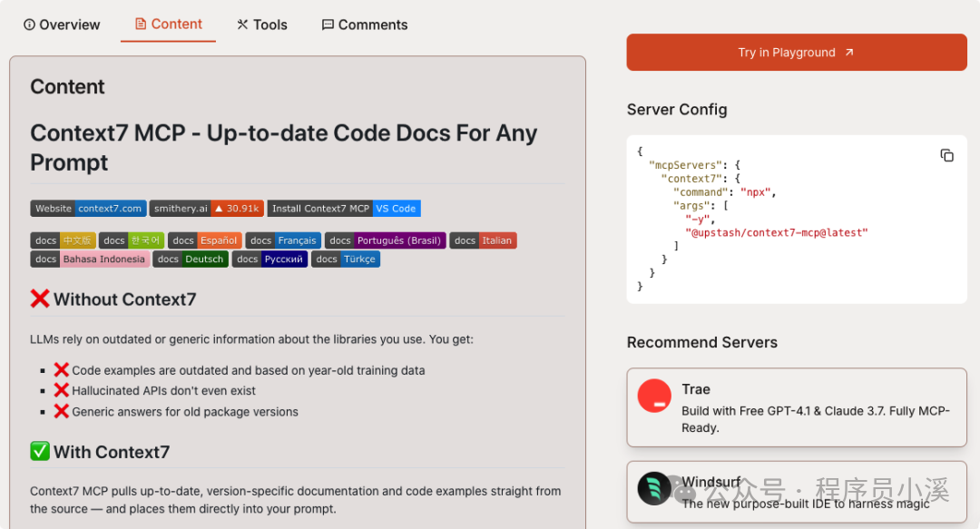Screen dimensions: 980x529
Task: Open the Português (Brasil) docs badge
Action: [385, 240]
